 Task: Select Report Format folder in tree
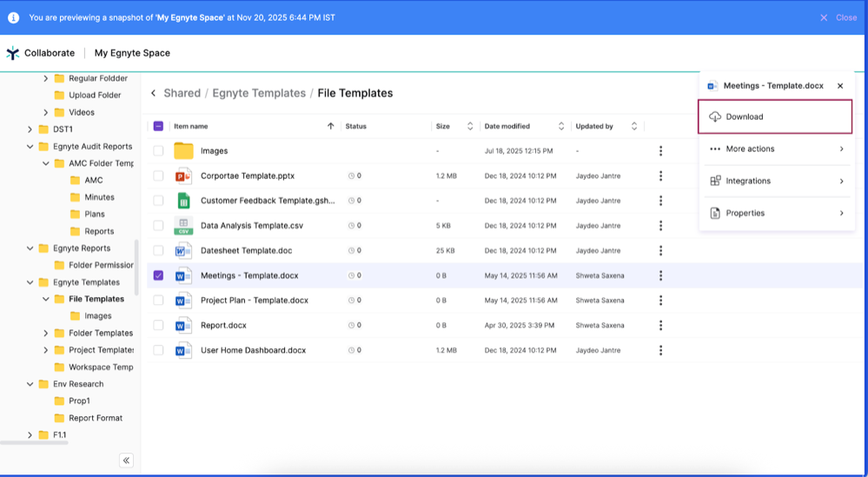[x=96, y=418]
